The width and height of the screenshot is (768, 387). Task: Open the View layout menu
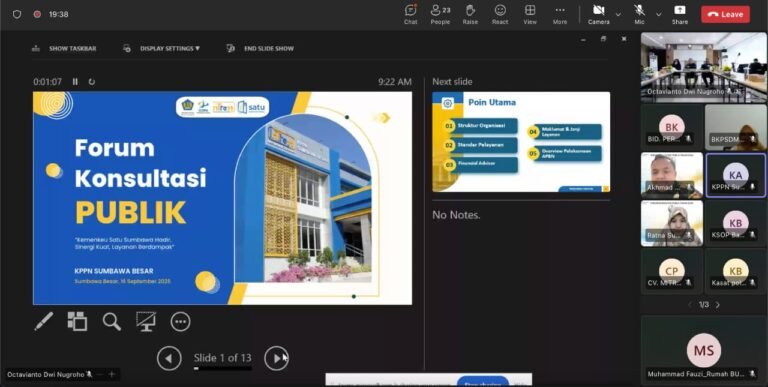pos(530,14)
